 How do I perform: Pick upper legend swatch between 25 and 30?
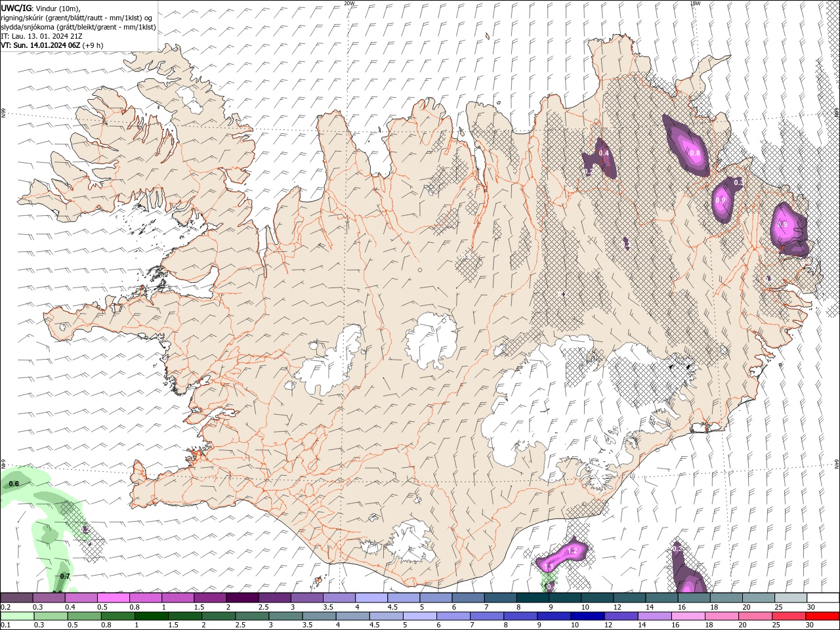[790, 597]
